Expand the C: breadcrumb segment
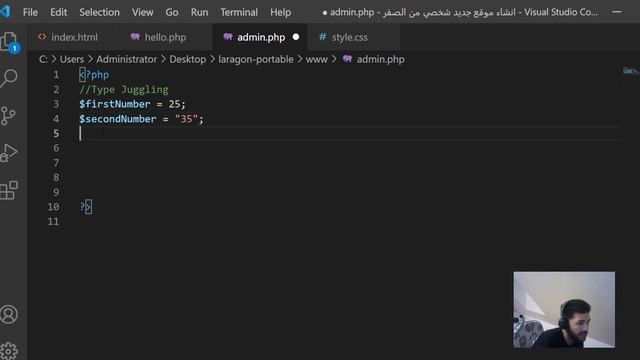 (43, 59)
